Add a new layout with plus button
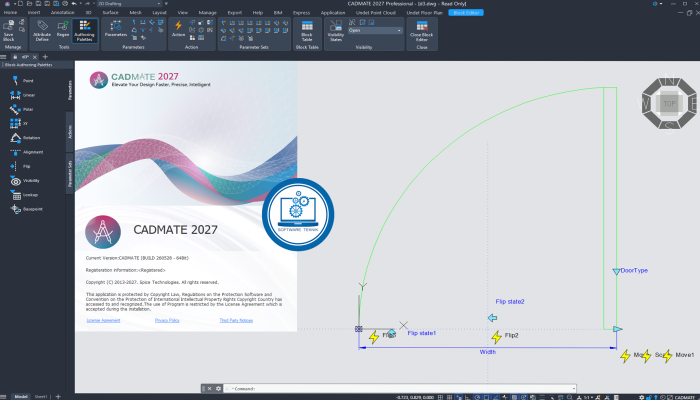 point(58,396)
